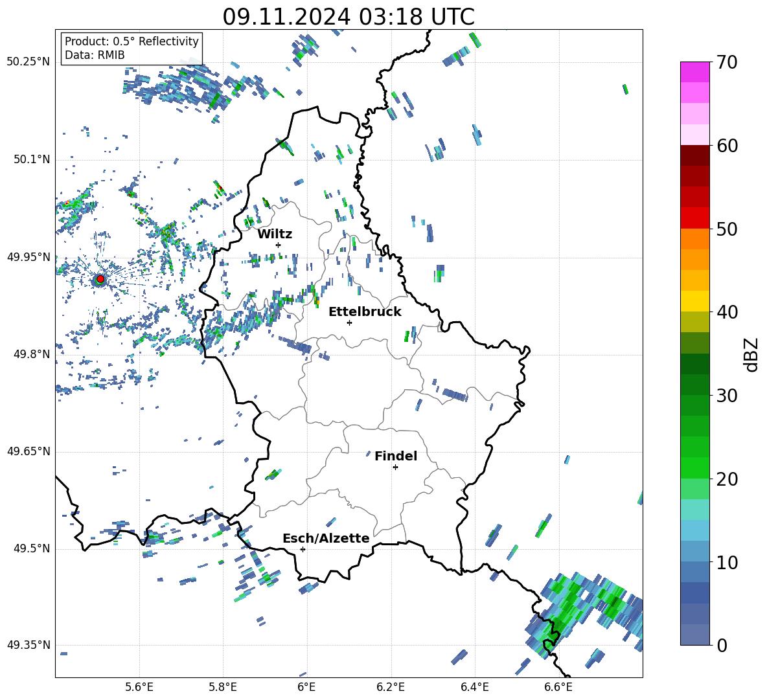Click the 49.5°N latitude label
Screen dimensions: 767x700
pos(32,548)
